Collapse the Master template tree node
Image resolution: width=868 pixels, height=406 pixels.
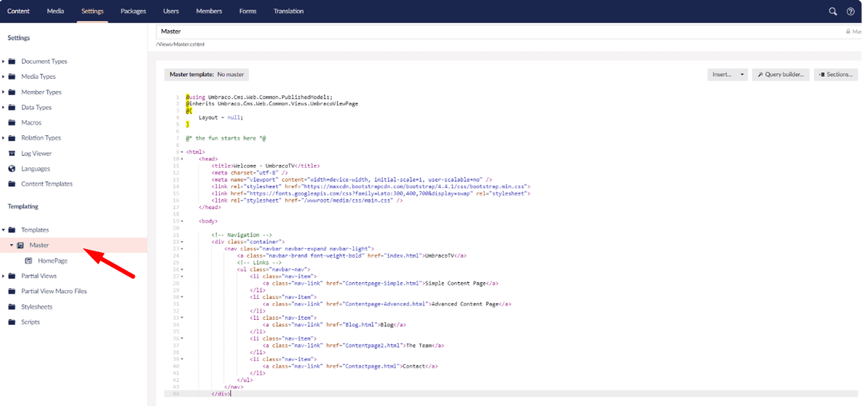(12, 245)
